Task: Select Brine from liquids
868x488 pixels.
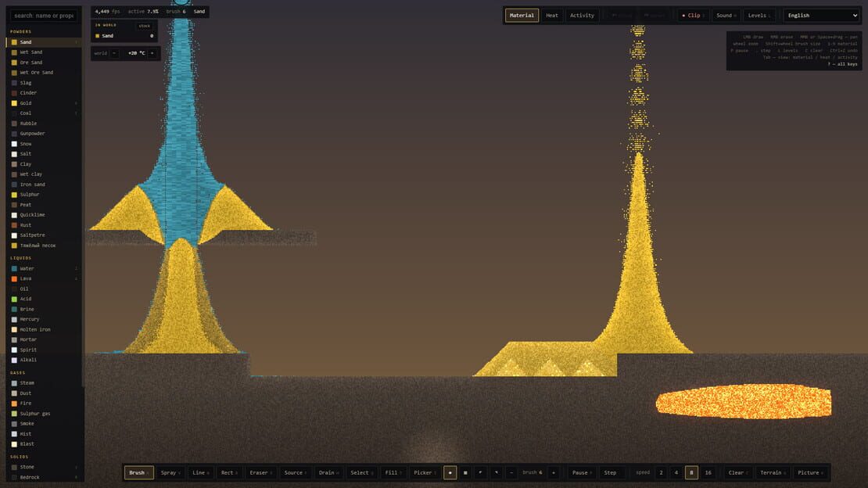Action: click(44, 309)
